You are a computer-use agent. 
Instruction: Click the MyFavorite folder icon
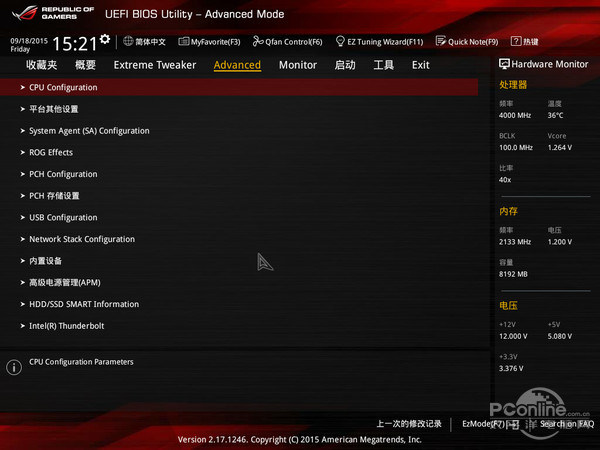[184, 41]
